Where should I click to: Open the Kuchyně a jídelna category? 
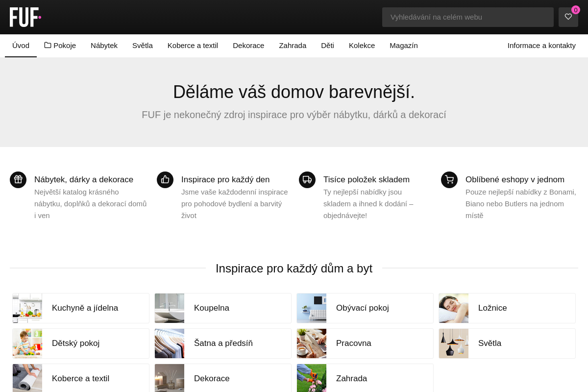coord(85,308)
